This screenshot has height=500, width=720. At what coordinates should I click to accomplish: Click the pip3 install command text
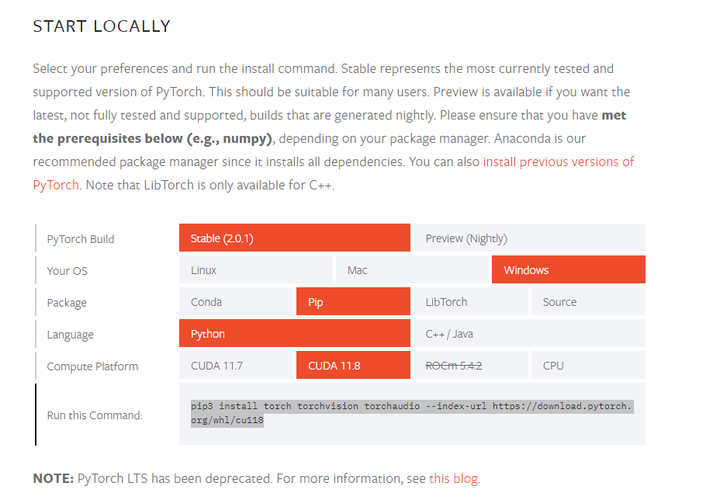[x=411, y=413]
